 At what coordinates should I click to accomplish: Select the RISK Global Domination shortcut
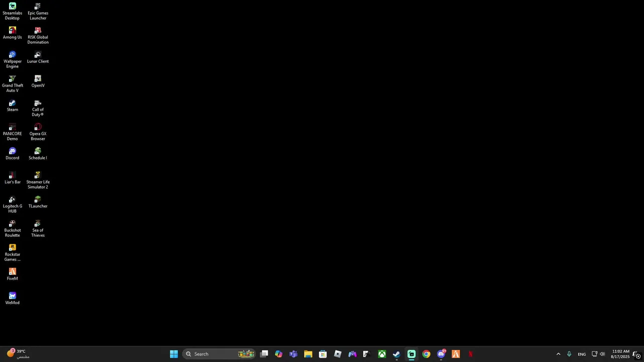(x=38, y=36)
